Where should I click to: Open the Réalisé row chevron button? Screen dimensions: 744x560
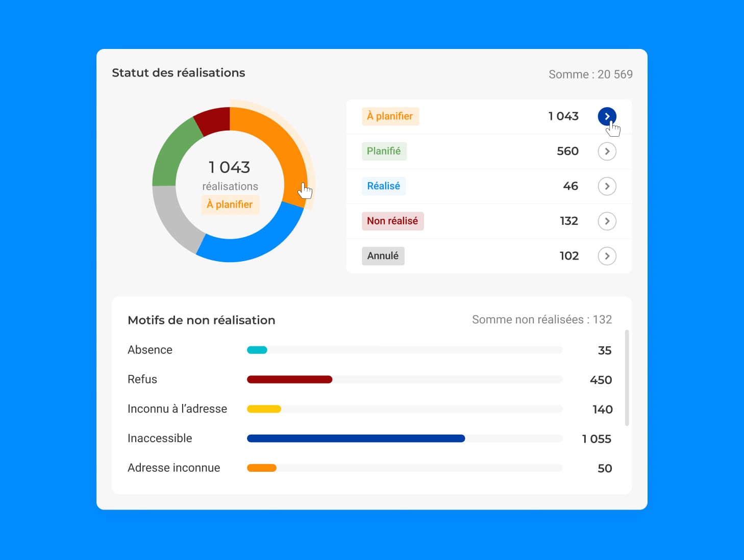607,186
